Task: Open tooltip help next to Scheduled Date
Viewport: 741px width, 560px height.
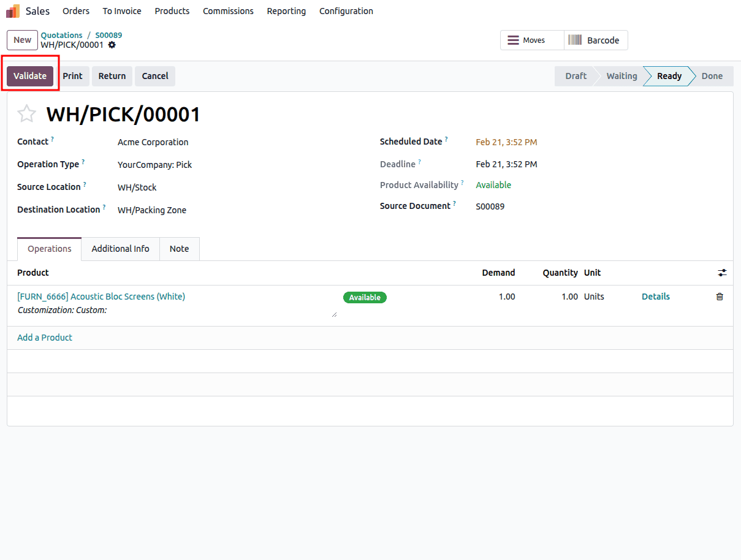Action: pyautogui.click(x=446, y=139)
